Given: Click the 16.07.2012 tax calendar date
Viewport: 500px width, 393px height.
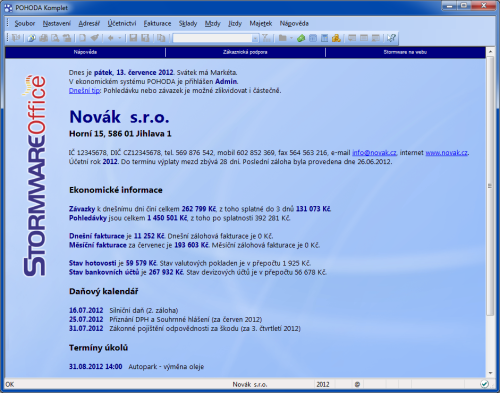Looking at the screenshot, I should pyautogui.click(x=86, y=310).
